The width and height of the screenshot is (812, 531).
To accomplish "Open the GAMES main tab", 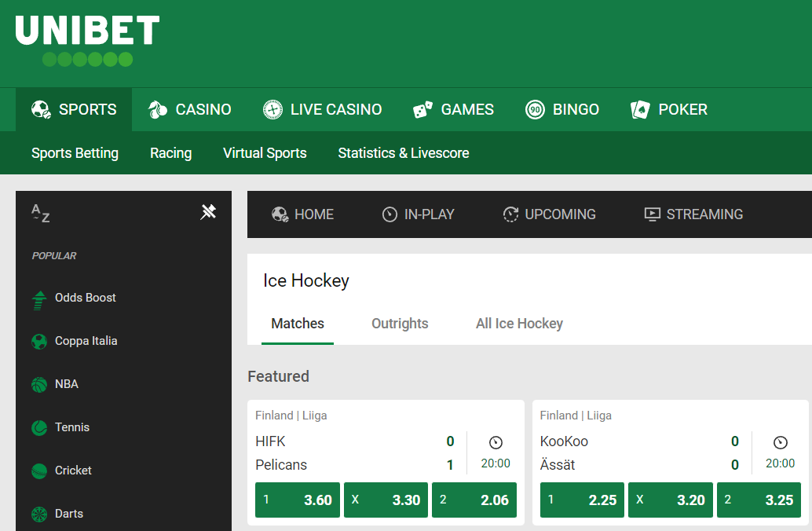I will 453,109.
